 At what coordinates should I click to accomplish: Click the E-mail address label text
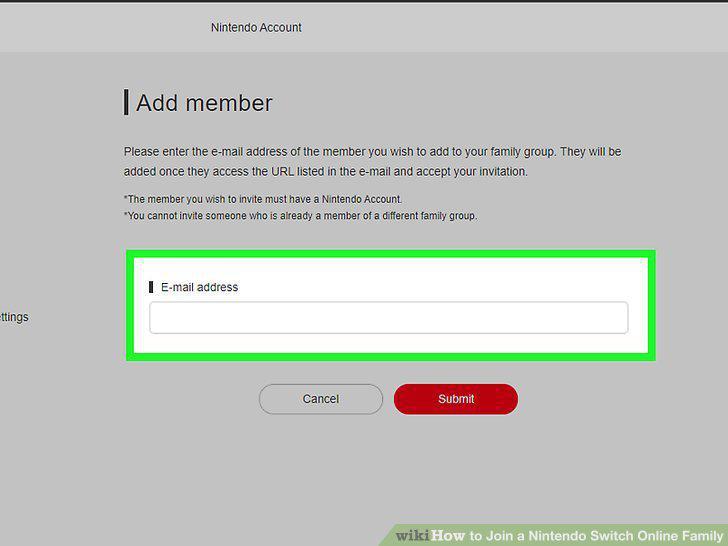200,287
